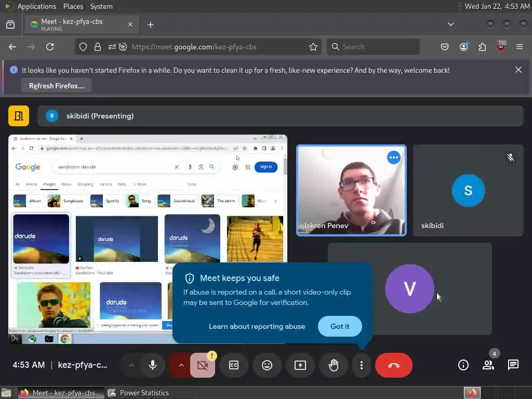532x399 pixels.
Task: Open the in-call chat panel
Action: coord(513,365)
